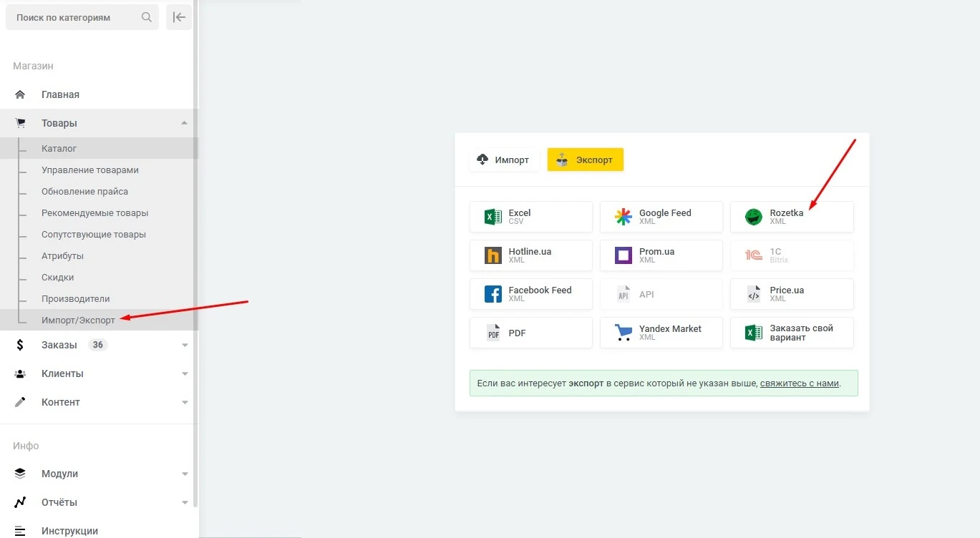
Task: Select the Экспорт tab
Action: [x=586, y=160]
